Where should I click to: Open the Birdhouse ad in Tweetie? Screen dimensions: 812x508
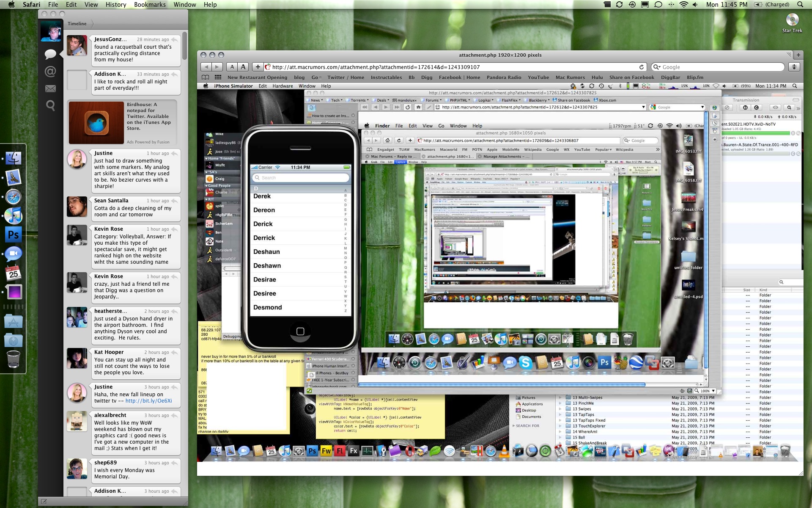[122, 122]
